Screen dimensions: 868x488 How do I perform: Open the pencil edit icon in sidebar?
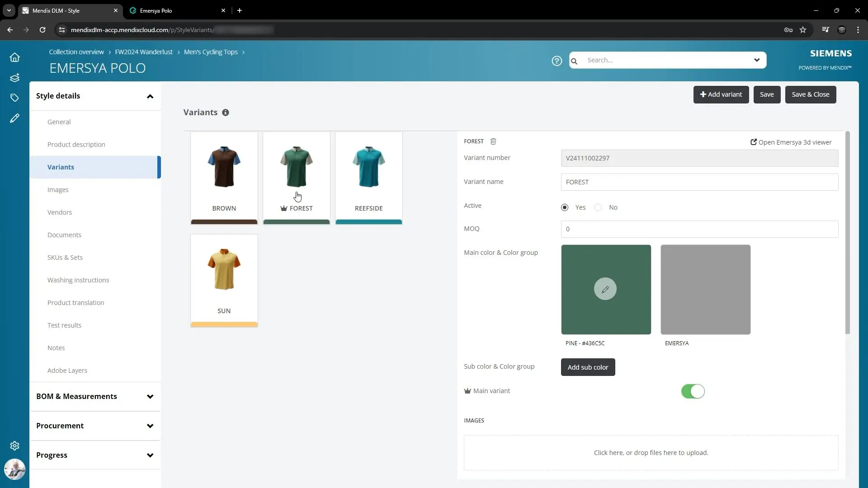coord(14,118)
